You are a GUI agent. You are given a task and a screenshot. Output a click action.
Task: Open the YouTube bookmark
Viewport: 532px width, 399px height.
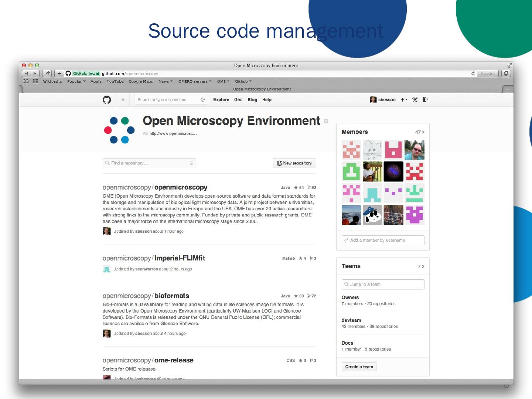pos(115,81)
